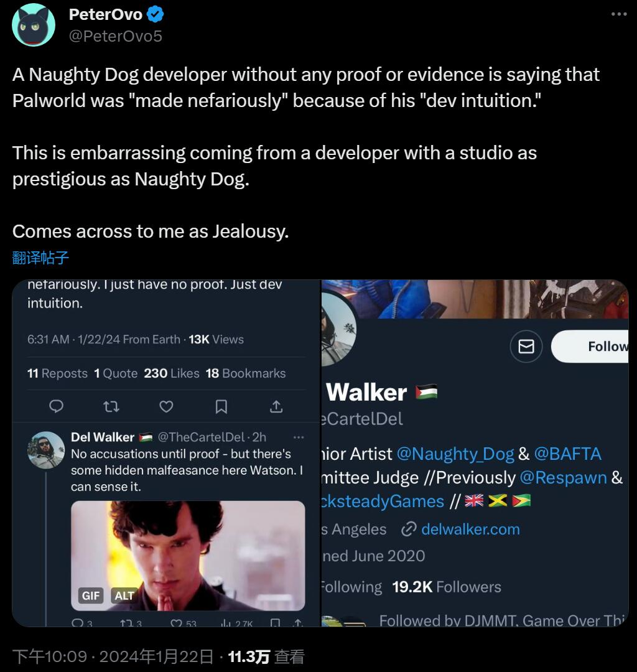Bookmark the embedded tweet
Screen dimensions: 637x672
(x=221, y=406)
